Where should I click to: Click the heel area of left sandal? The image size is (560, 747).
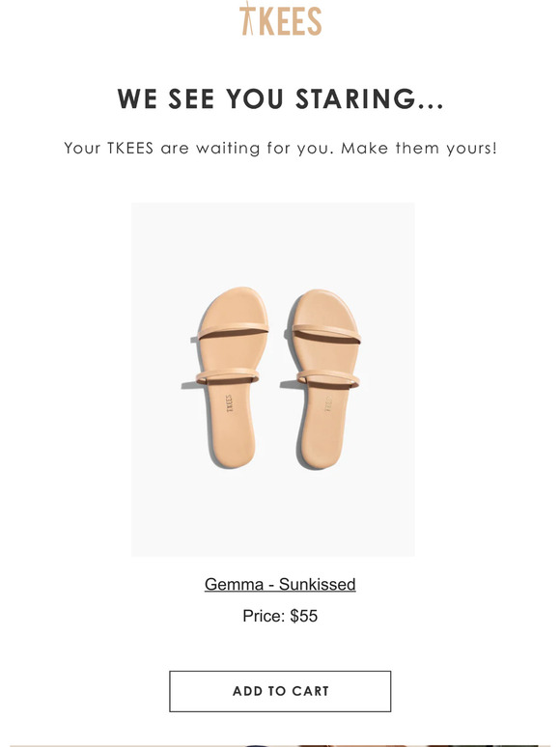[x=232, y=448]
